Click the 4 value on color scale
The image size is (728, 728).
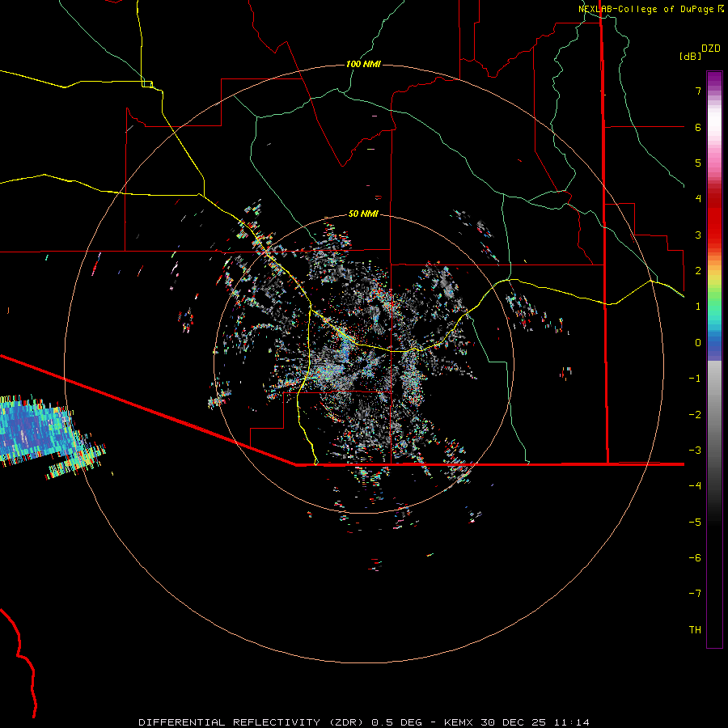[698, 199]
